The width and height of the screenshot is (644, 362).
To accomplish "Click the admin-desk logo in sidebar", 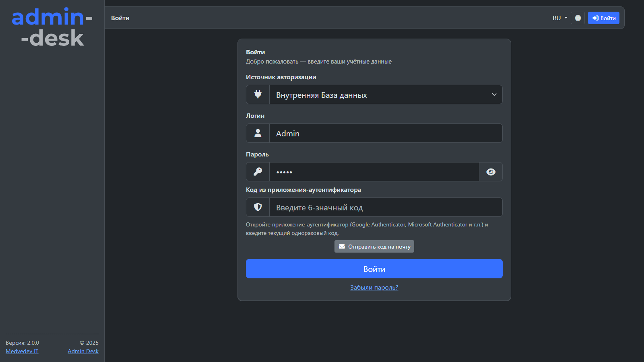I will pos(52,27).
